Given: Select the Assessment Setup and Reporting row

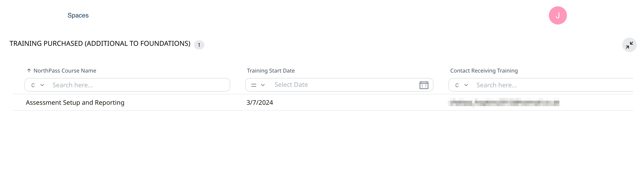Looking at the screenshot, I should [75, 102].
